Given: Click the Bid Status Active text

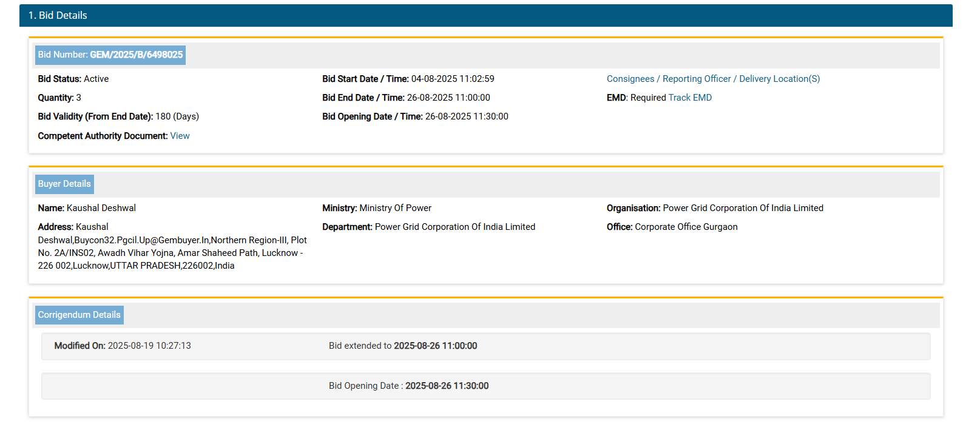Looking at the screenshot, I should [96, 79].
